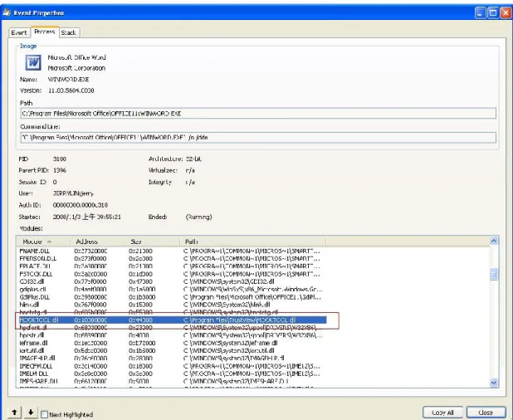
Task: Click the up arrow previous event button
Action: click(14, 413)
